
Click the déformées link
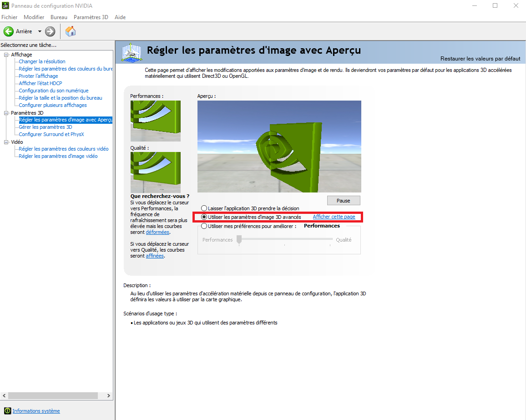coord(157,232)
